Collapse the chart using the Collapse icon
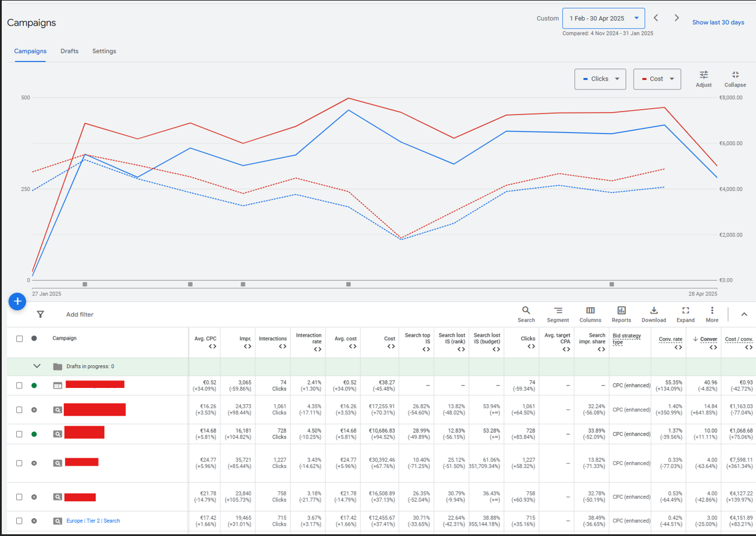This screenshot has width=756, height=536. pyautogui.click(x=735, y=75)
